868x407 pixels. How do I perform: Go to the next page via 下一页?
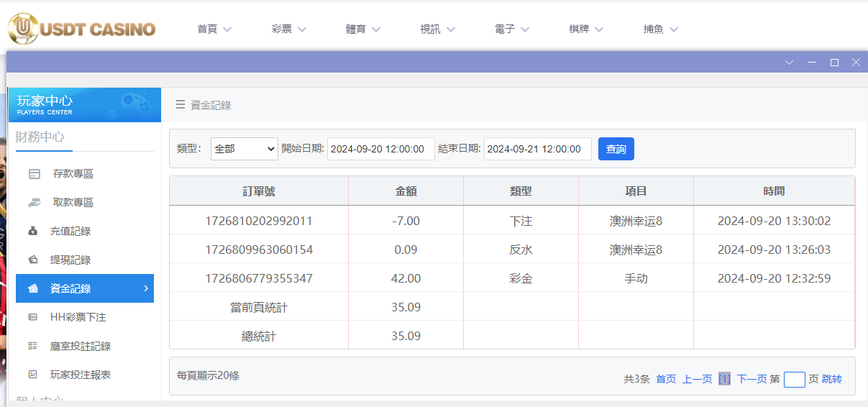[x=751, y=379]
